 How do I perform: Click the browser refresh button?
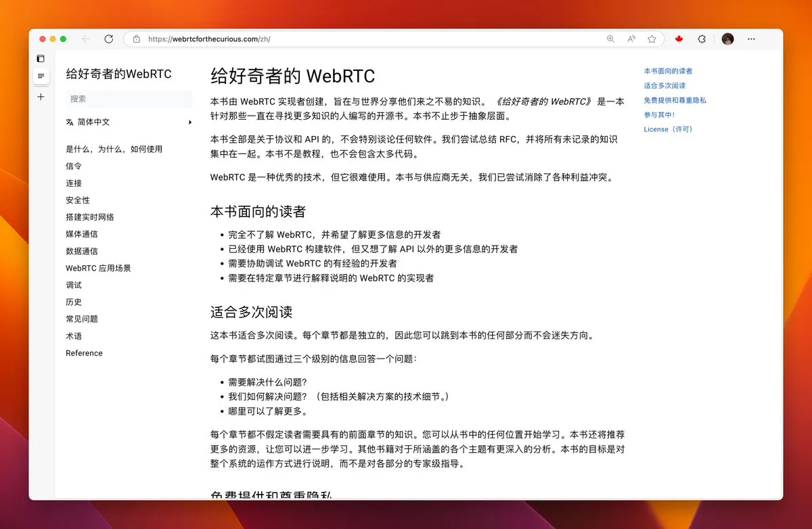(x=108, y=39)
